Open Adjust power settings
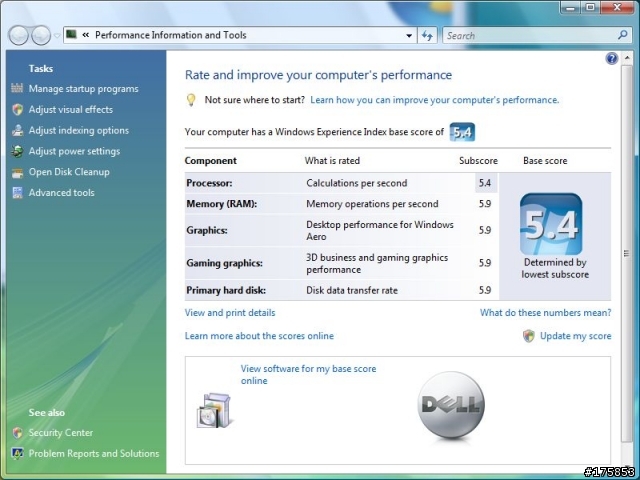The image size is (640, 480). [74, 151]
